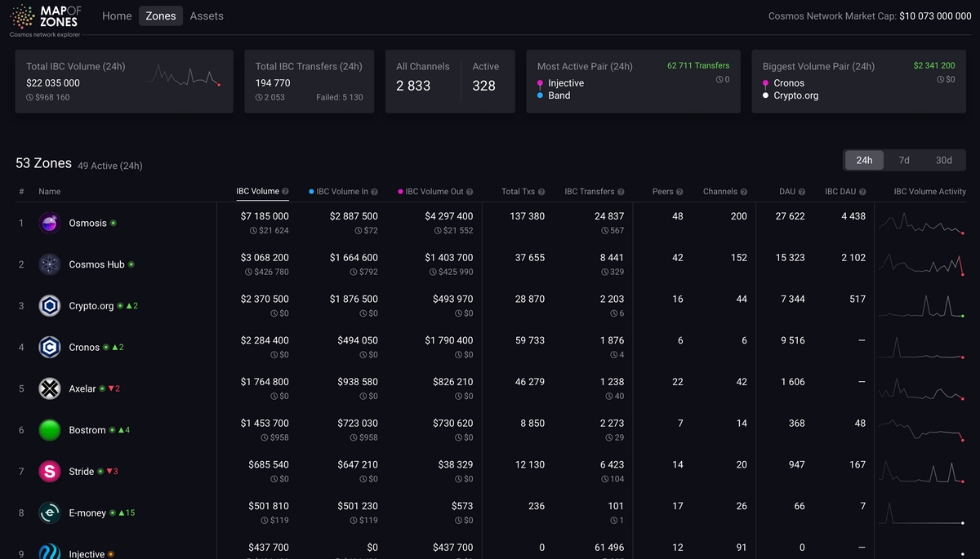Click the Axelar zone logo

point(50,388)
